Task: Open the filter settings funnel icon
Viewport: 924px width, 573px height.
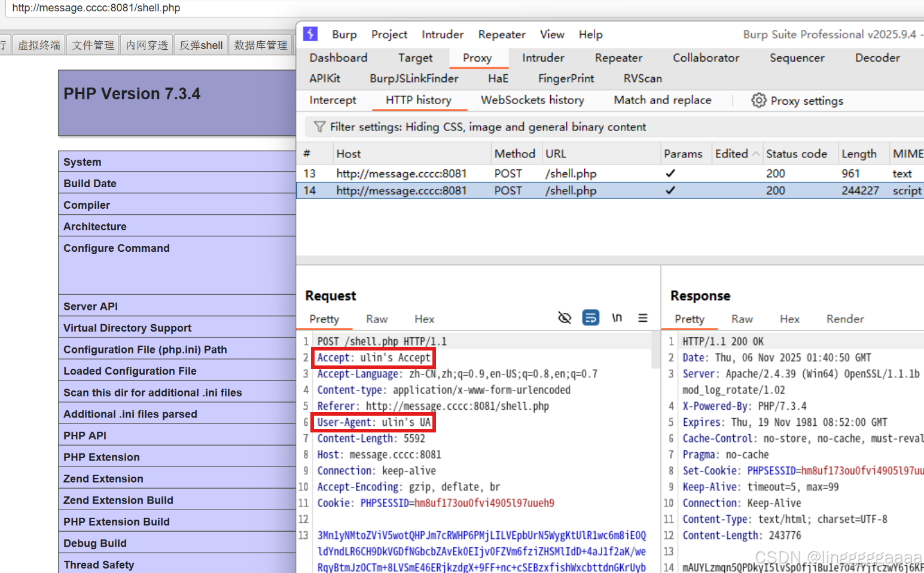Action: pos(320,127)
